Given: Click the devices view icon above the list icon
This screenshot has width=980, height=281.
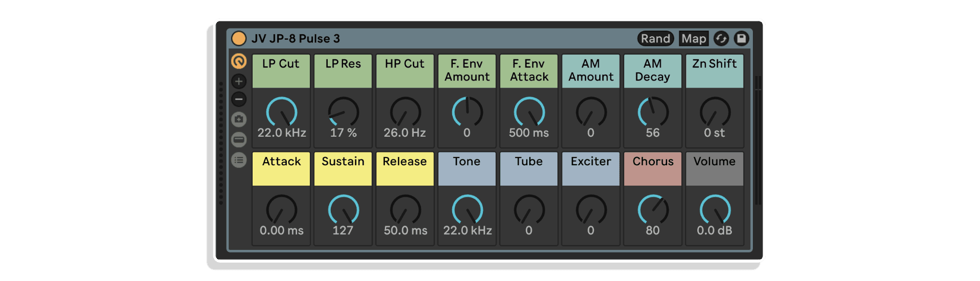Looking at the screenshot, I should tap(238, 140).
